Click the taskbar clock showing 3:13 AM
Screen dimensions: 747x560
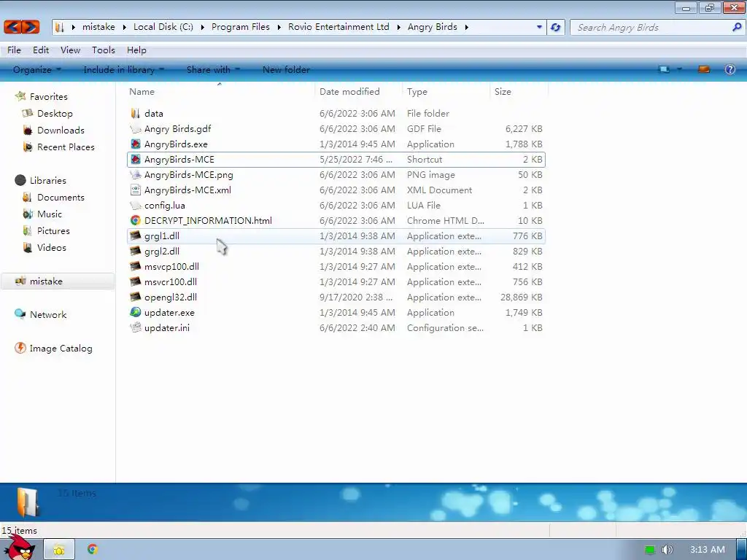point(708,550)
